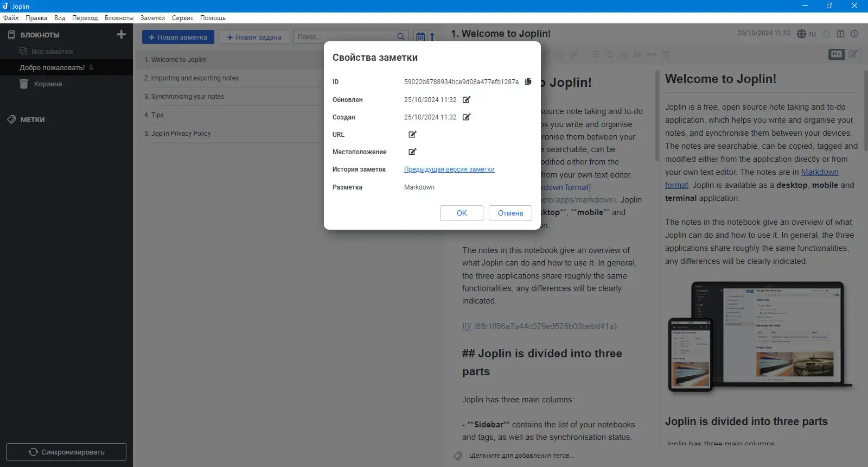Switch to the rich text editor toggle
The image size is (868, 467).
(x=853, y=54)
